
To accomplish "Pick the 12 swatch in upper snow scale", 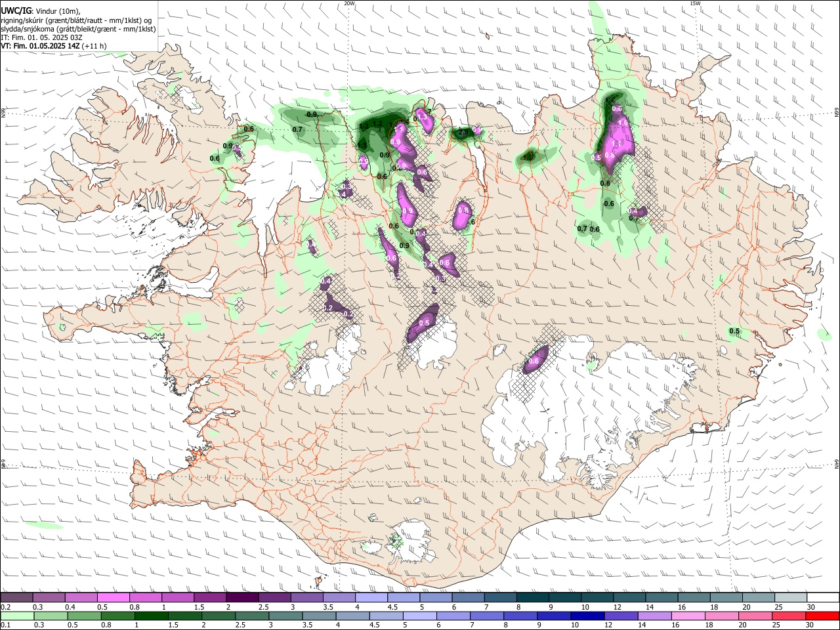I will pos(629,597).
